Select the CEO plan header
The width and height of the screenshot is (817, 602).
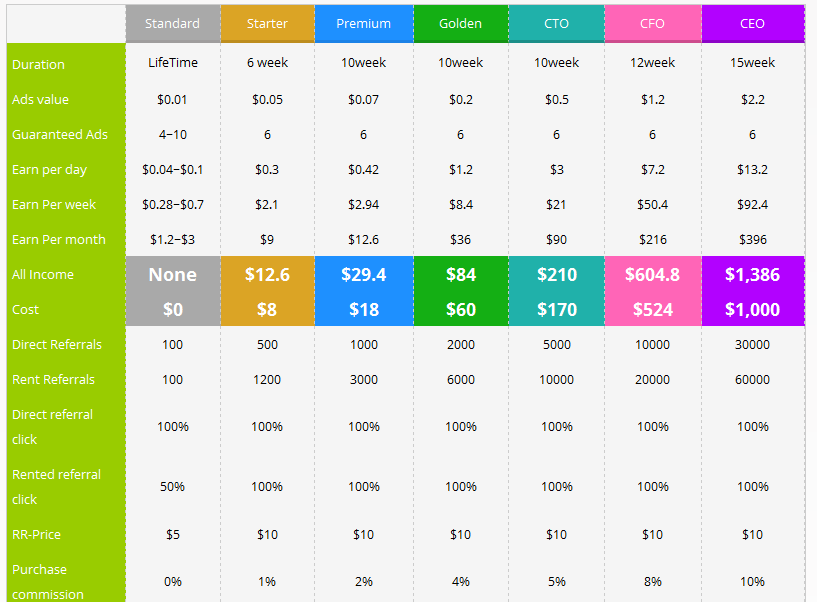coord(752,23)
